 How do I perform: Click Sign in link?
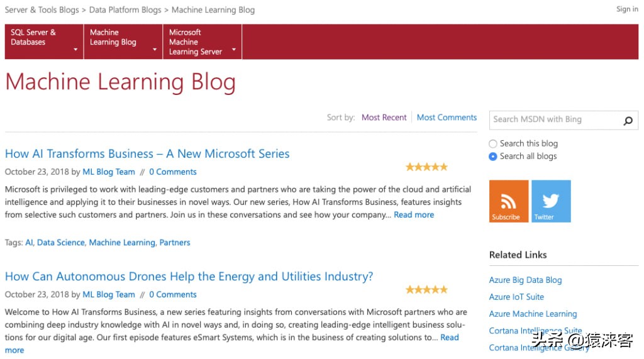tap(627, 9)
